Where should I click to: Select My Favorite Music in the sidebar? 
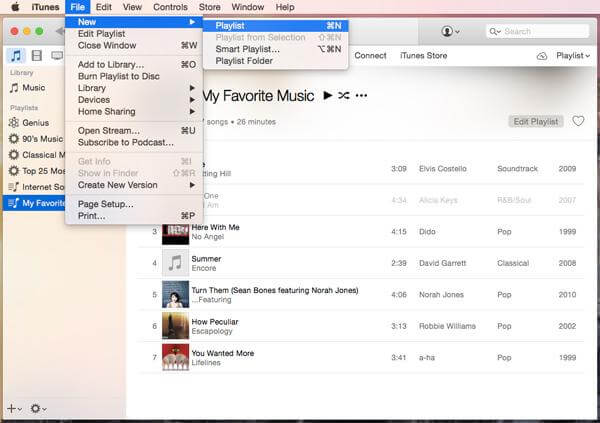click(34, 203)
